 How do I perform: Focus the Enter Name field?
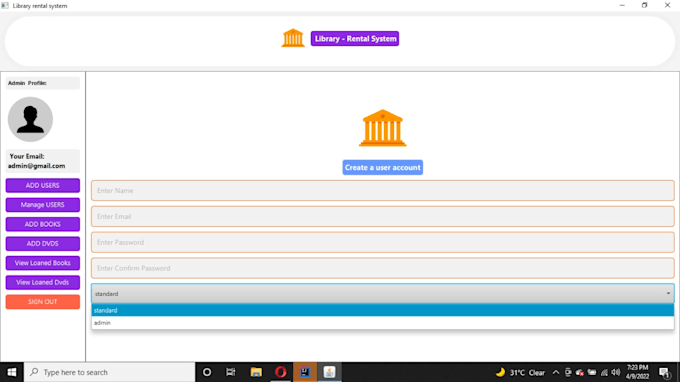(382, 190)
